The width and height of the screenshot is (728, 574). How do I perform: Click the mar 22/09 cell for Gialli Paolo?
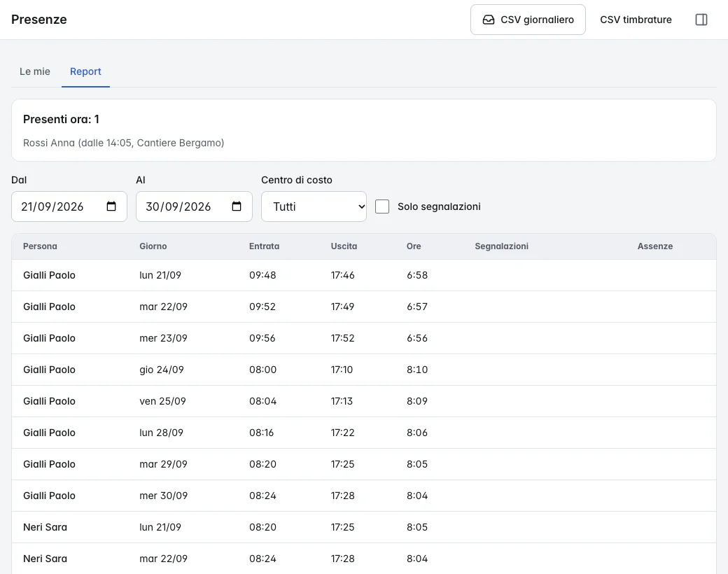[163, 307]
